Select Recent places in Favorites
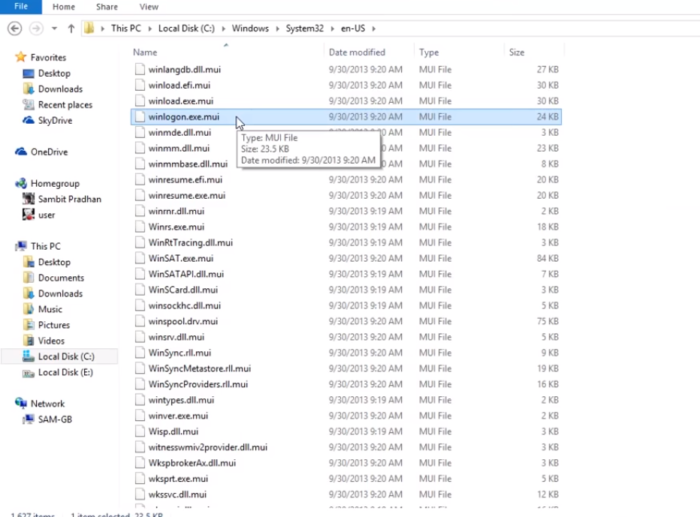Image resolution: width=700 pixels, height=517 pixels. pos(65,105)
